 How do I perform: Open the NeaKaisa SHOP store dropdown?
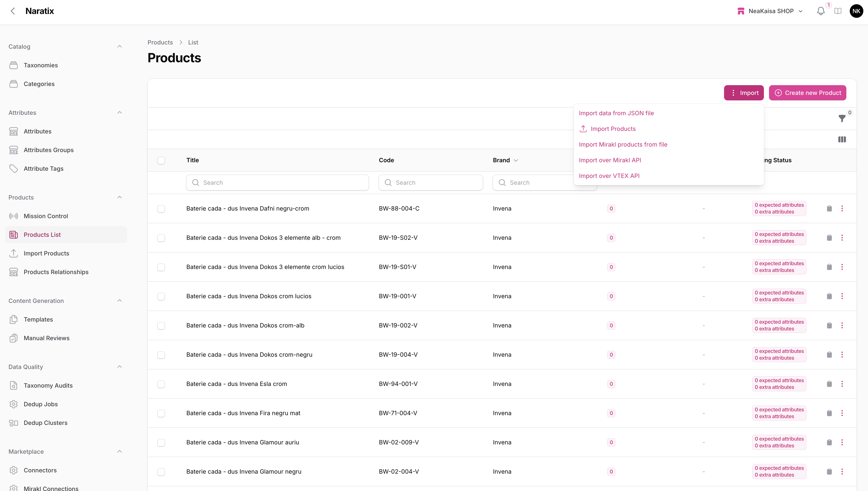[x=770, y=11]
